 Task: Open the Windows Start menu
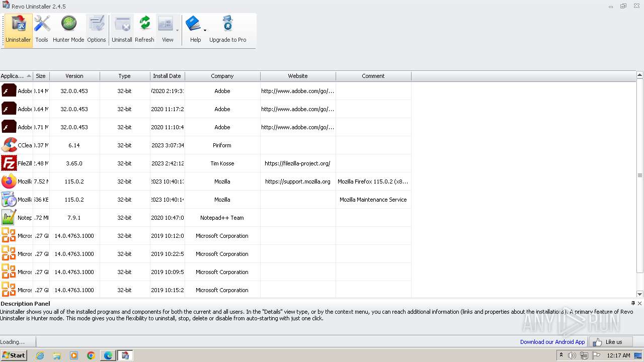14,355
